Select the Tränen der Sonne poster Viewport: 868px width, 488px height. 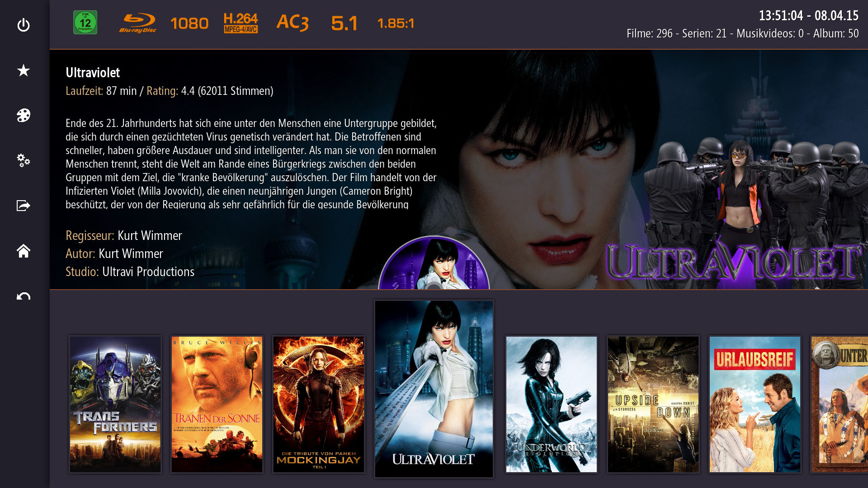[x=217, y=404]
